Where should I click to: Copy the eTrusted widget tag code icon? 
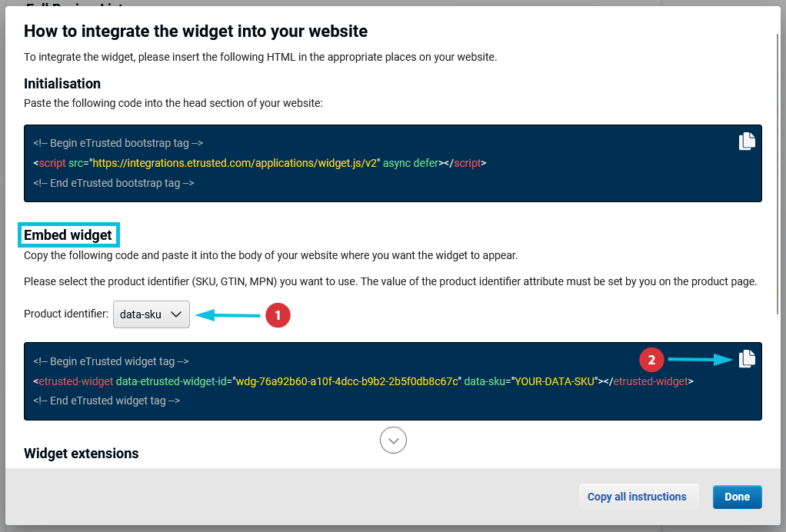[747, 359]
